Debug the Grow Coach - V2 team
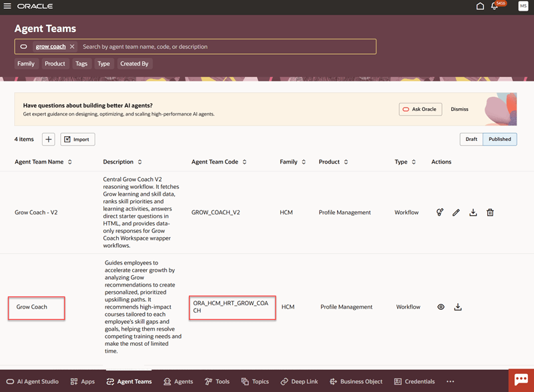The width and height of the screenshot is (534, 392). (440, 212)
